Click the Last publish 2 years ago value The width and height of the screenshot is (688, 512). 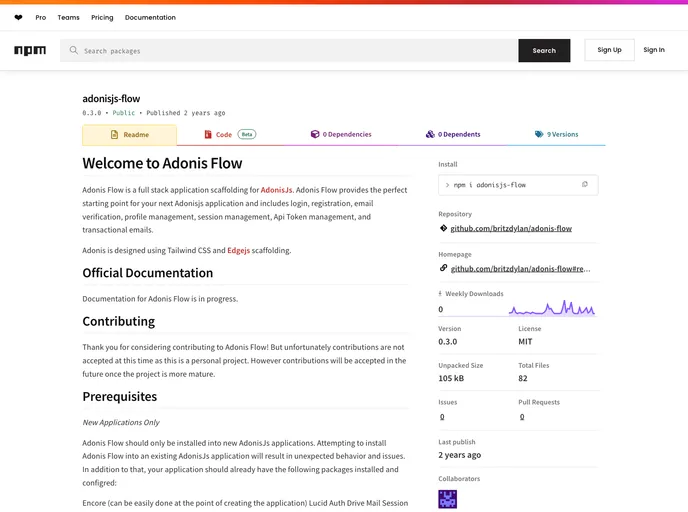[459, 455]
